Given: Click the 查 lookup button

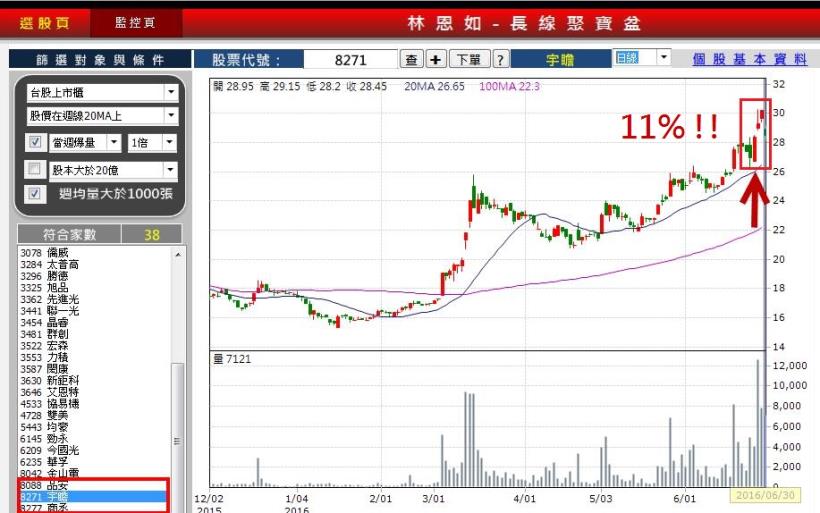Looking at the screenshot, I should pyautogui.click(x=412, y=60).
